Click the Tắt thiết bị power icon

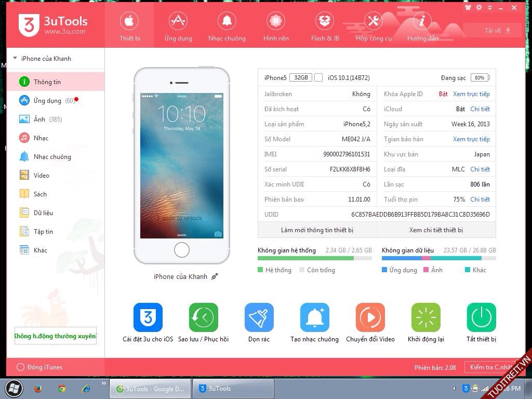click(x=481, y=317)
